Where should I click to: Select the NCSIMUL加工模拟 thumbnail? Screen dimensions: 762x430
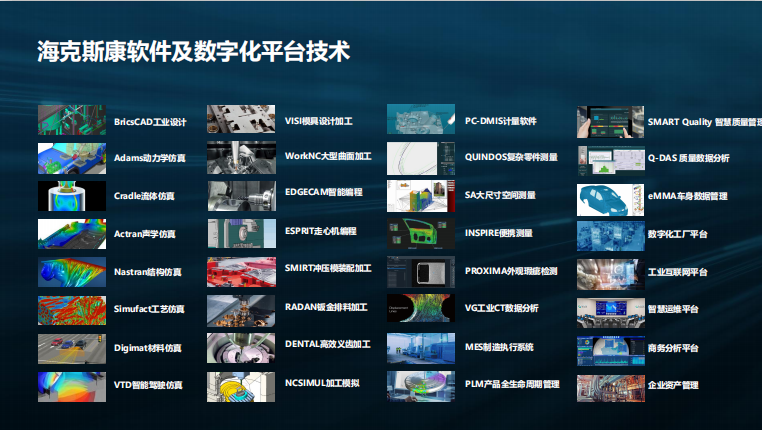(x=241, y=387)
